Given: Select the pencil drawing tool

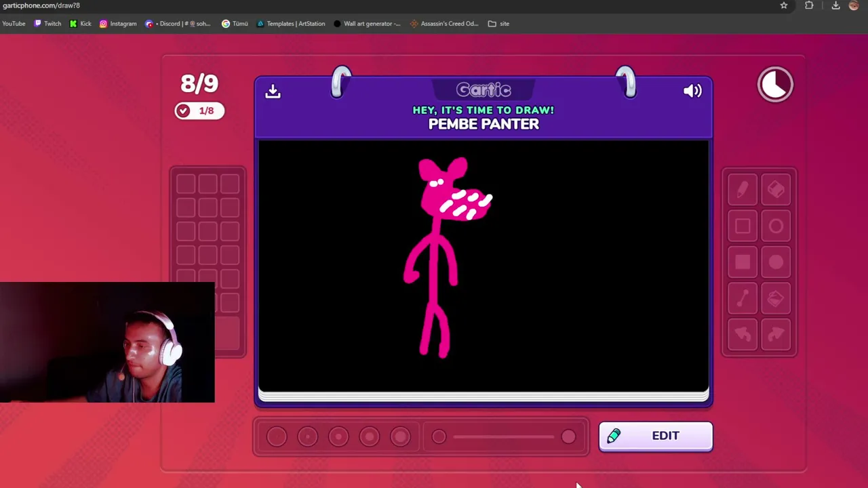Looking at the screenshot, I should pyautogui.click(x=743, y=190).
